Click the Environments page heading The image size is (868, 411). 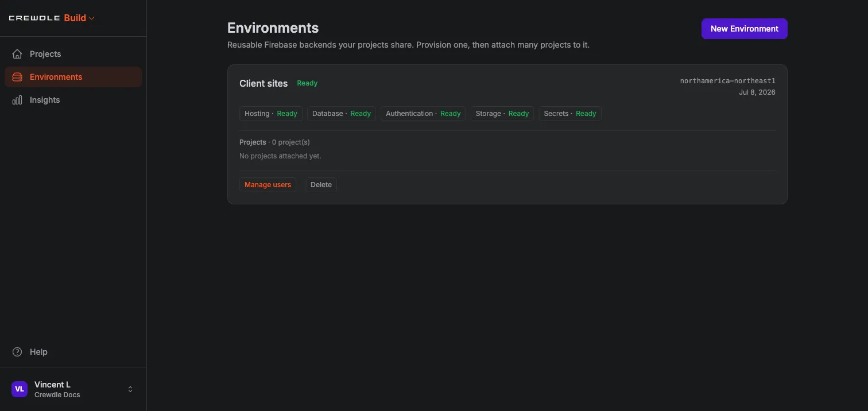[x=273, y=28]
